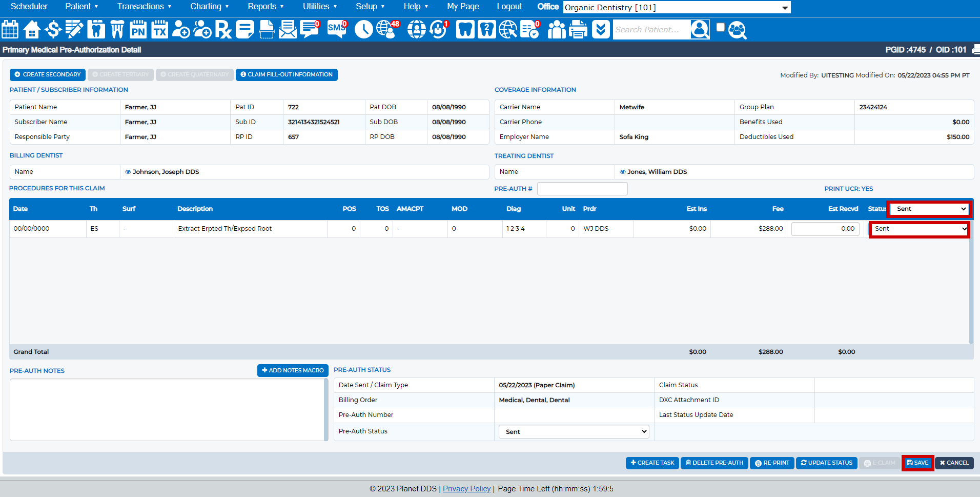Open the Utilities menu

(x=319, y=6)
